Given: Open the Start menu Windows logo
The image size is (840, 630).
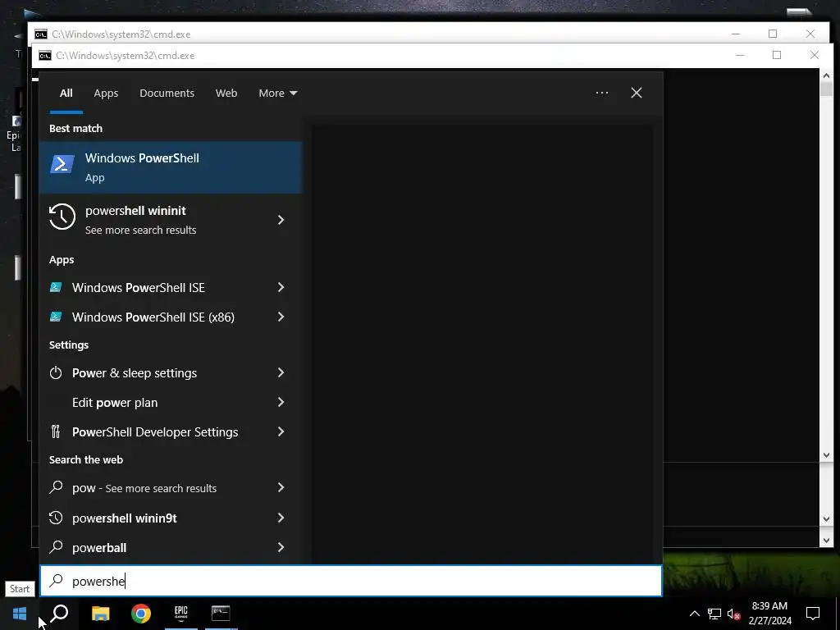Looking at the screenshot, I should (20, 614).
